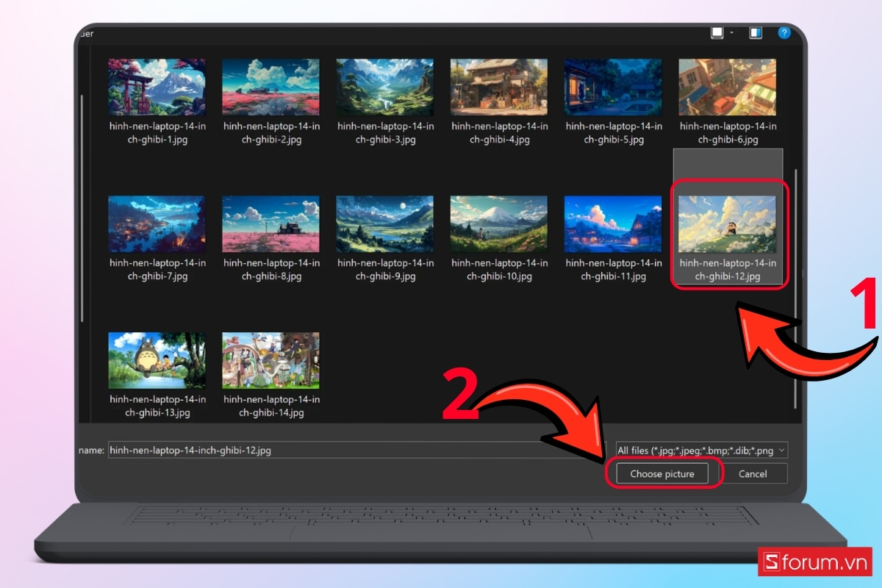The height and width of the screenshot is (588, 882).
Task: Open the view mode icon in the dialog toolbar
Action: (717, 33)
